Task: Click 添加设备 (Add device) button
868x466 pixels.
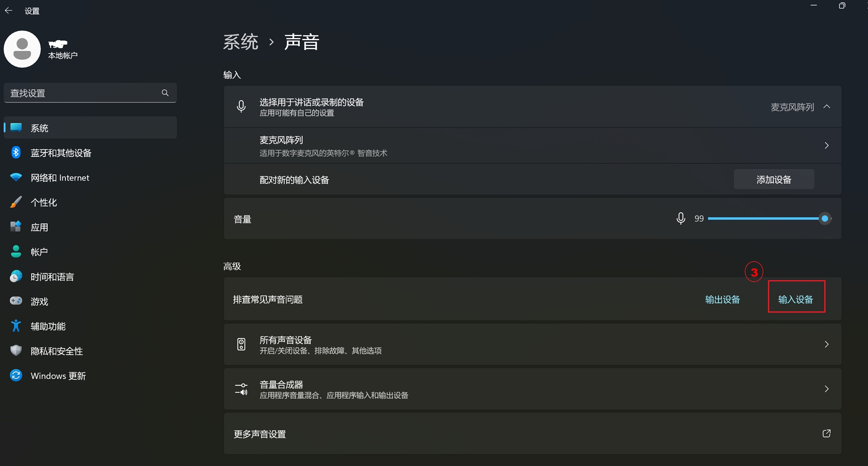Action: 774,179
